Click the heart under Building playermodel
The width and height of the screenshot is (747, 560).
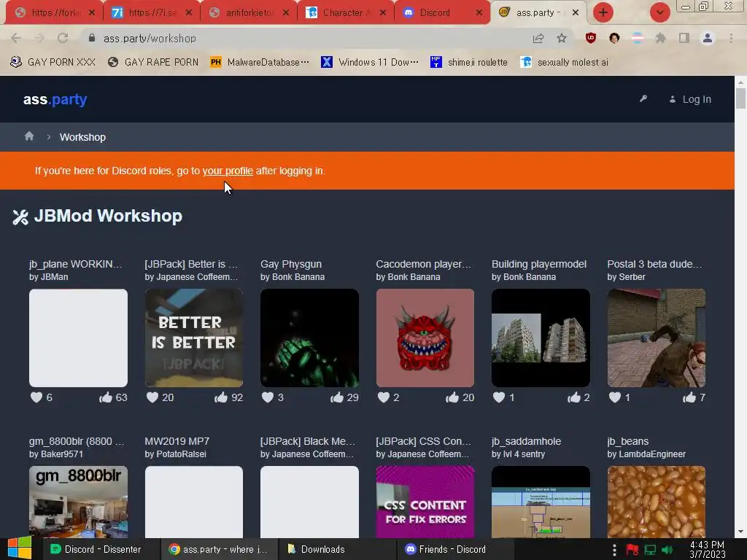click(499, 397)
